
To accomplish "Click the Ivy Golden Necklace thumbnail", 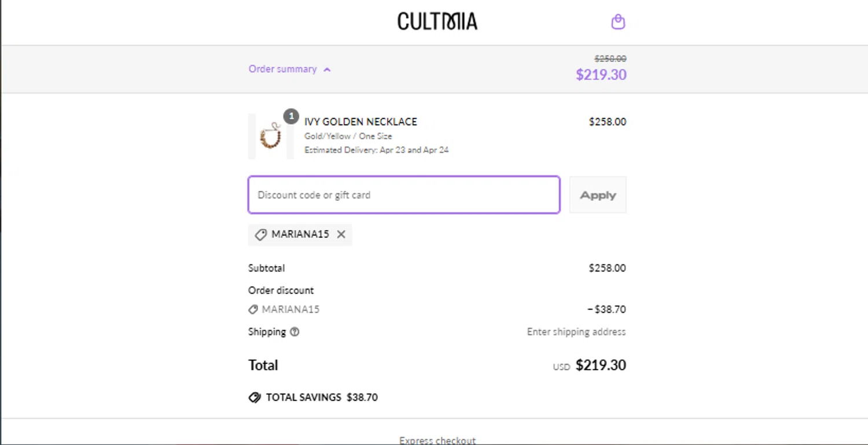I will (x=270, y=137).
